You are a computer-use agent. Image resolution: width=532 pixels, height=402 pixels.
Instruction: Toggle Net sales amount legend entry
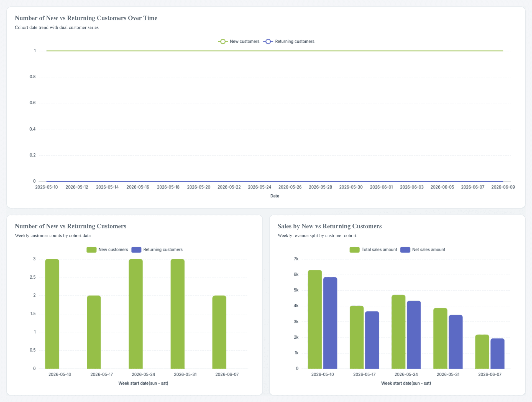423,250
